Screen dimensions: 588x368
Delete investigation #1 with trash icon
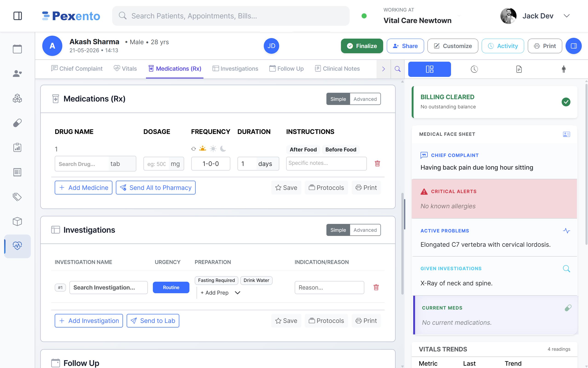(x=376, y=287)
